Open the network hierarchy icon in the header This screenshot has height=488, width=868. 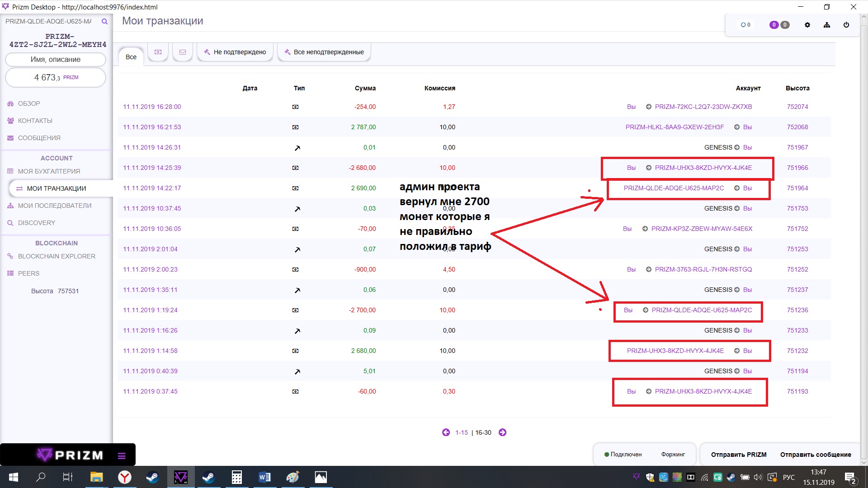(827, 25)
